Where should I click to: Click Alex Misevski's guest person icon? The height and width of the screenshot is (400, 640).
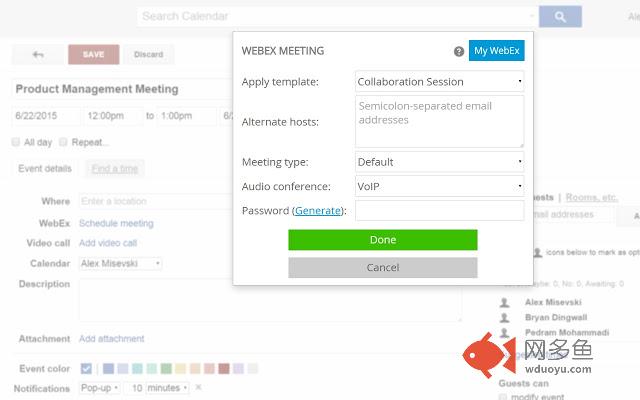(x=504, y=302)
